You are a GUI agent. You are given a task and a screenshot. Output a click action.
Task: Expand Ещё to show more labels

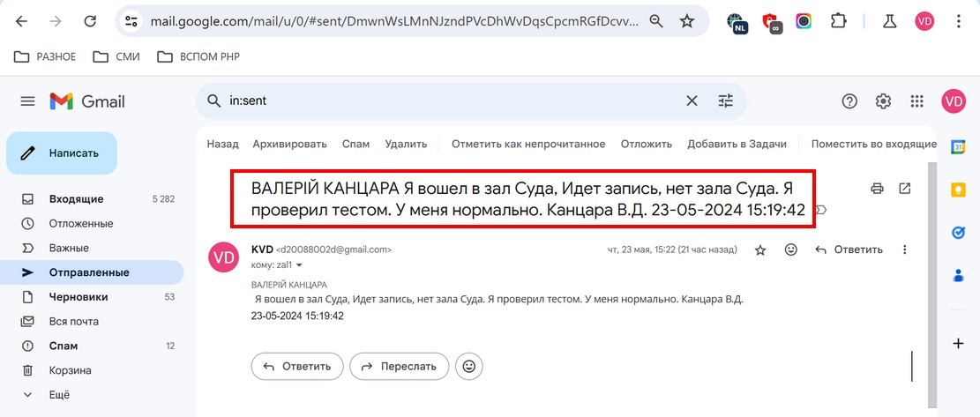59,395
